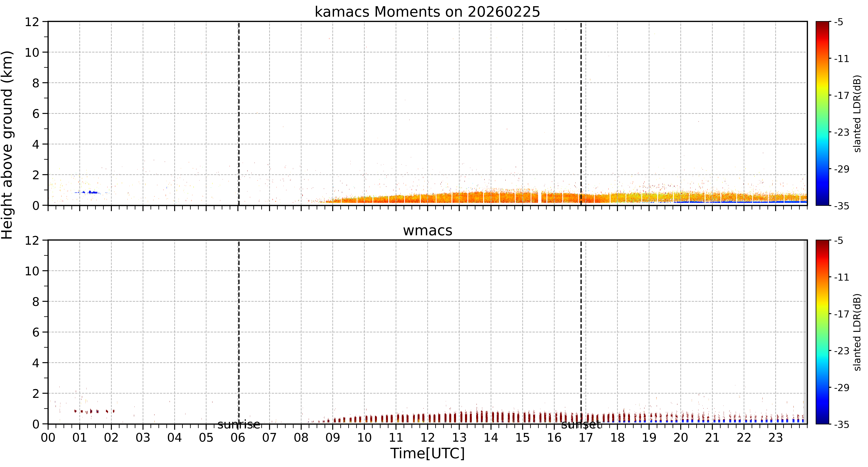Click the "15" time tick label
The image size is (868, 467).
523,438
